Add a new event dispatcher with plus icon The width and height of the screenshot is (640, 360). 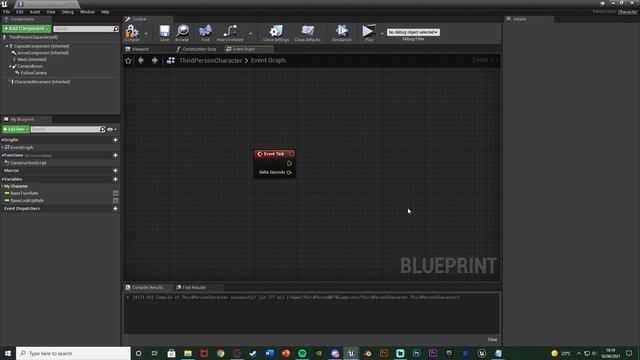click(115, 209)
